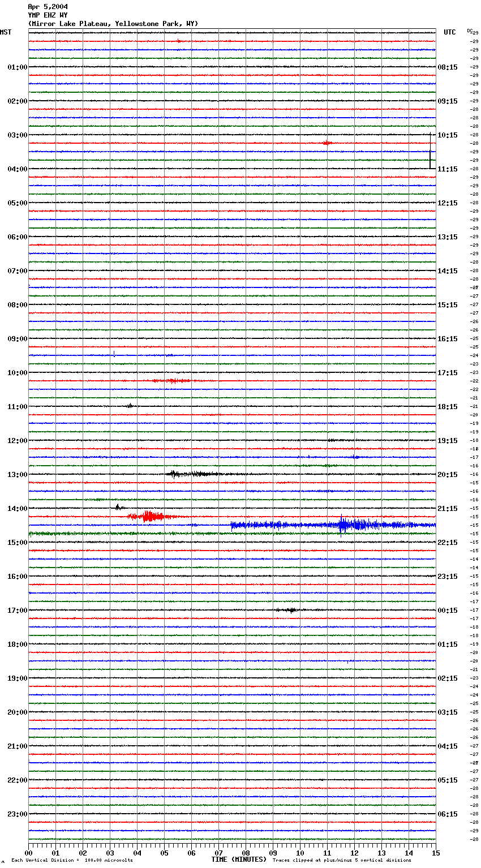This screenshot has width=481, height=868.
Task: Click minute 15 on the time axis
Action: [436, 853]
